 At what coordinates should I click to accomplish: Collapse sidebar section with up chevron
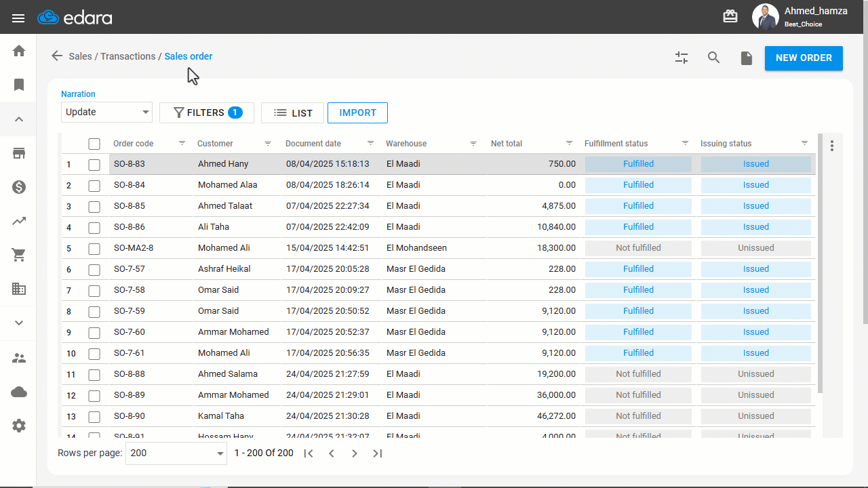[x=19, y=119]
